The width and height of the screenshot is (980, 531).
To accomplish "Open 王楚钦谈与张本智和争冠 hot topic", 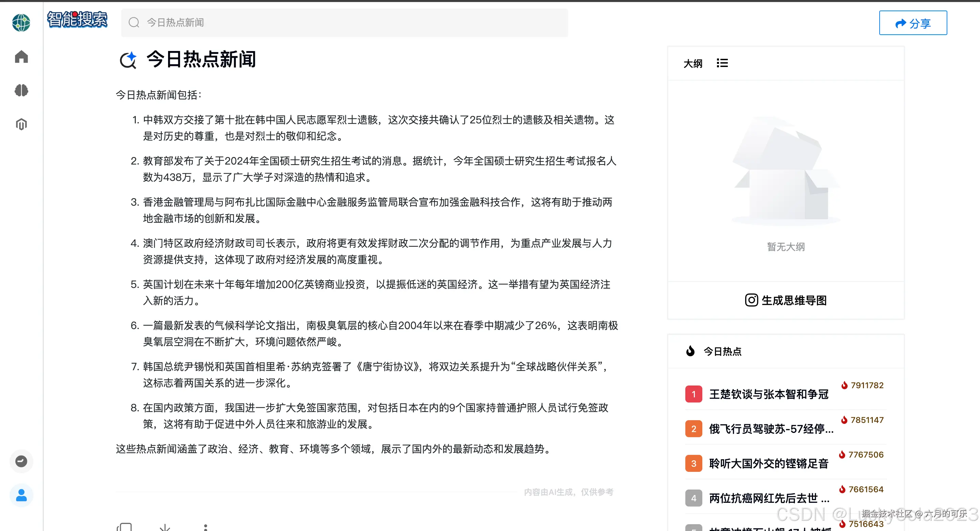I will click(769, 394).
